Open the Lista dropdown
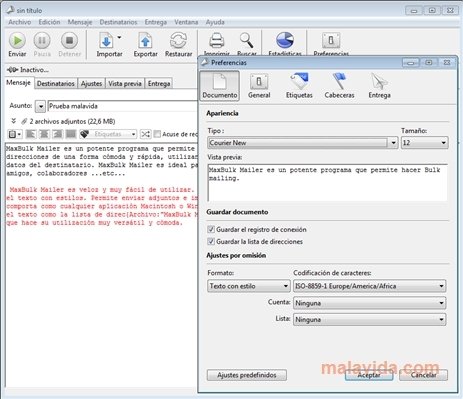This screenshot has width=463, height=399. click(x=370, y=319)
